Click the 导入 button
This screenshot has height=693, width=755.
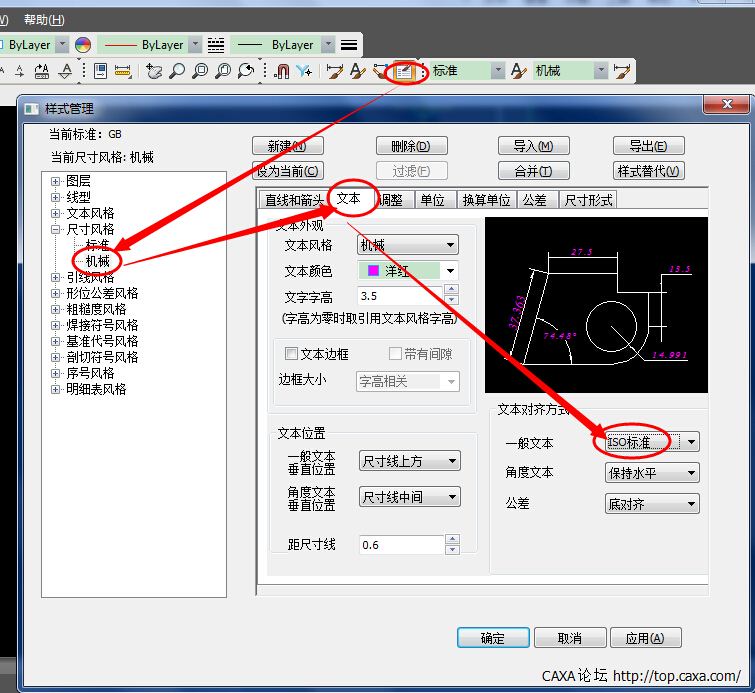[533, 146]
